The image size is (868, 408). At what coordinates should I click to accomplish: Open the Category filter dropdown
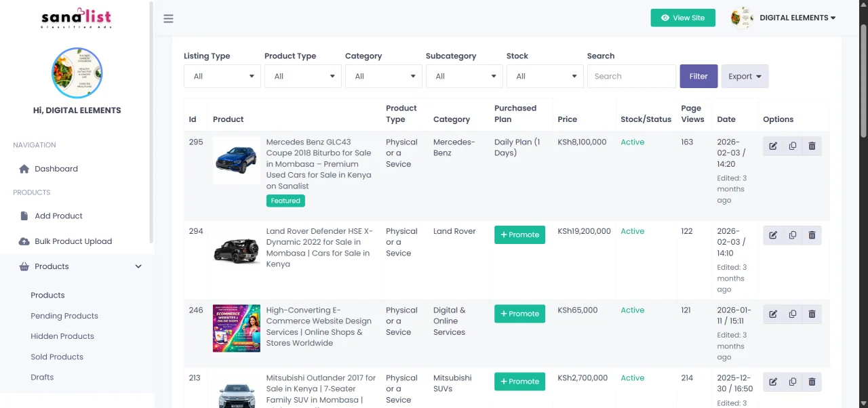pos(383,77)
